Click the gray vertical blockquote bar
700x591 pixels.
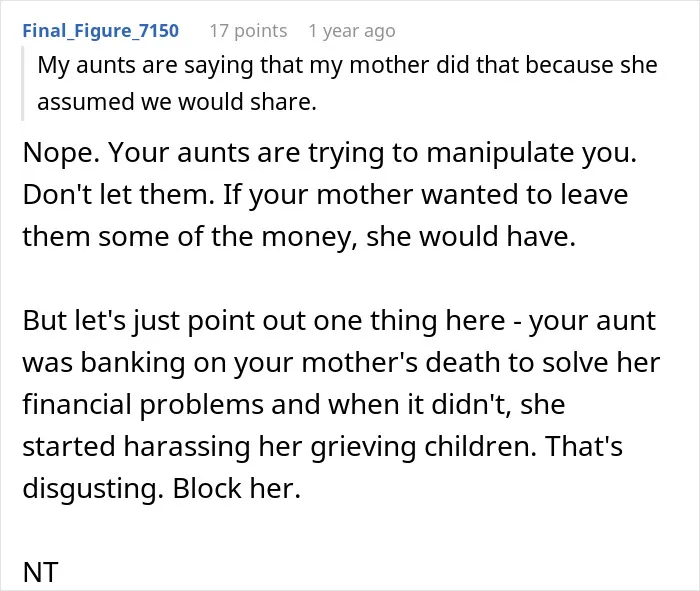click(22, 83)
